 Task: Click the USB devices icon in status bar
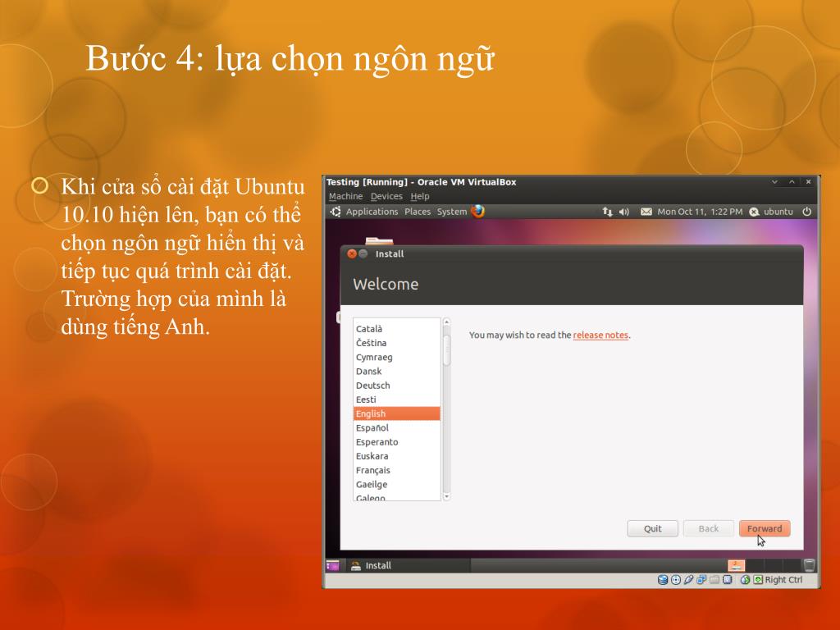pos(689,580)
